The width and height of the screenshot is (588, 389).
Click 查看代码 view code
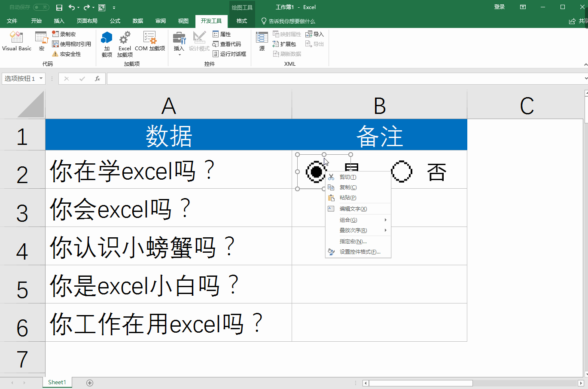[x=227, y=44]
